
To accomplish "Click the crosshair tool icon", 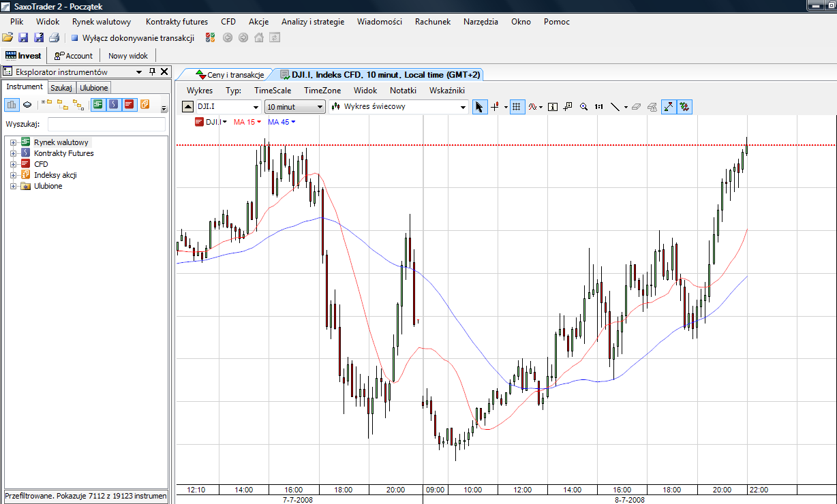I will pyautogui.click(x=496, y=107).
